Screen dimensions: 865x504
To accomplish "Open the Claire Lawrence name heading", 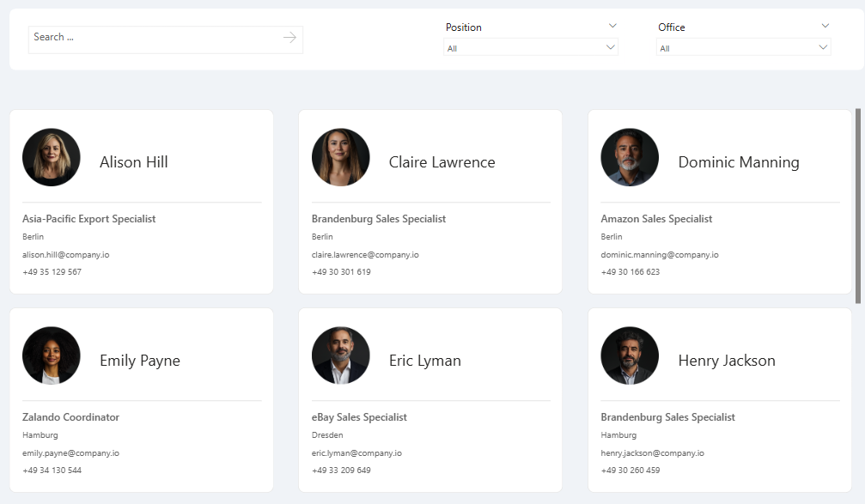I will click(x=442, y=162).
